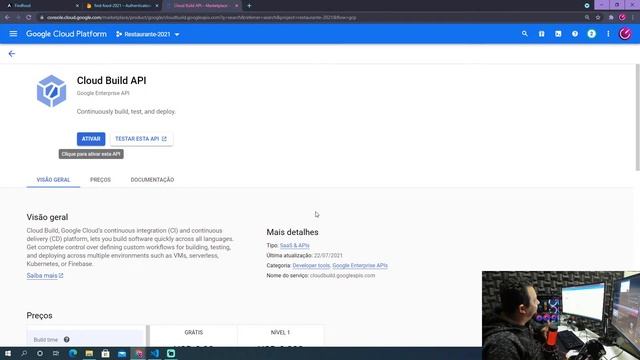
Task: Open Visual Studio Code from the taskbar
Action: point(154,353)
